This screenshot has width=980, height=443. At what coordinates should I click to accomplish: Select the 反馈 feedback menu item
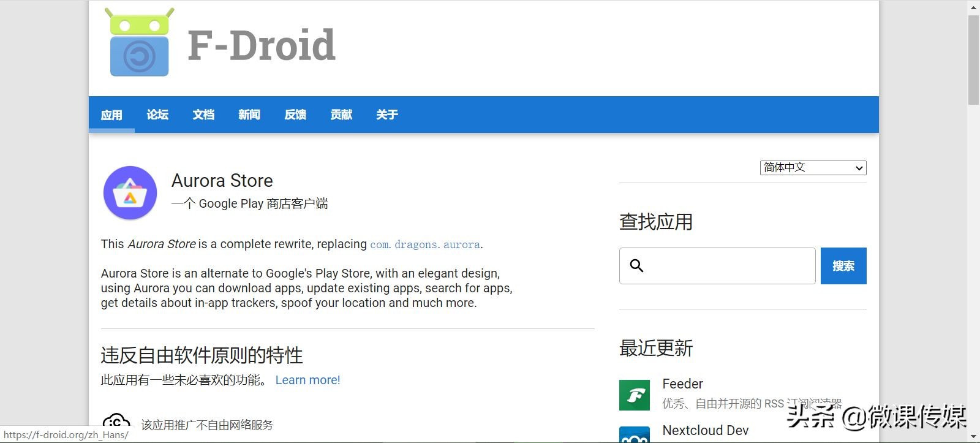click(x=295, y=115)
